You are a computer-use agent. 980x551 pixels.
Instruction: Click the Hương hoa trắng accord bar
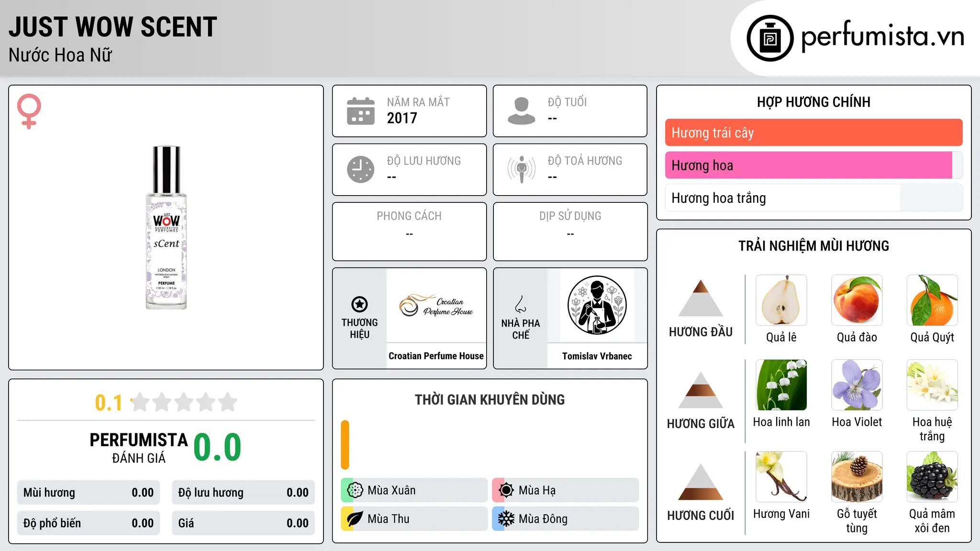tap(814, 198)
